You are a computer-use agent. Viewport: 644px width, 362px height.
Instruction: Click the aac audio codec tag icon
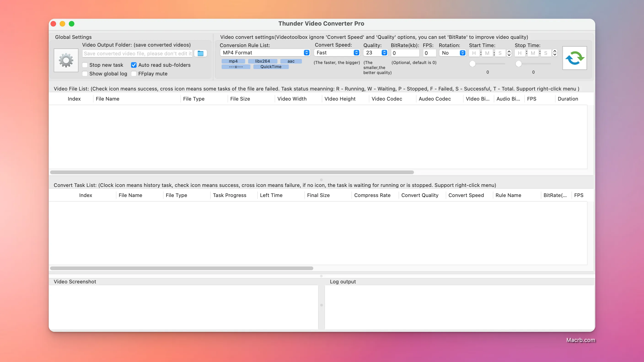pyautogui.click(x=290, y=61)
